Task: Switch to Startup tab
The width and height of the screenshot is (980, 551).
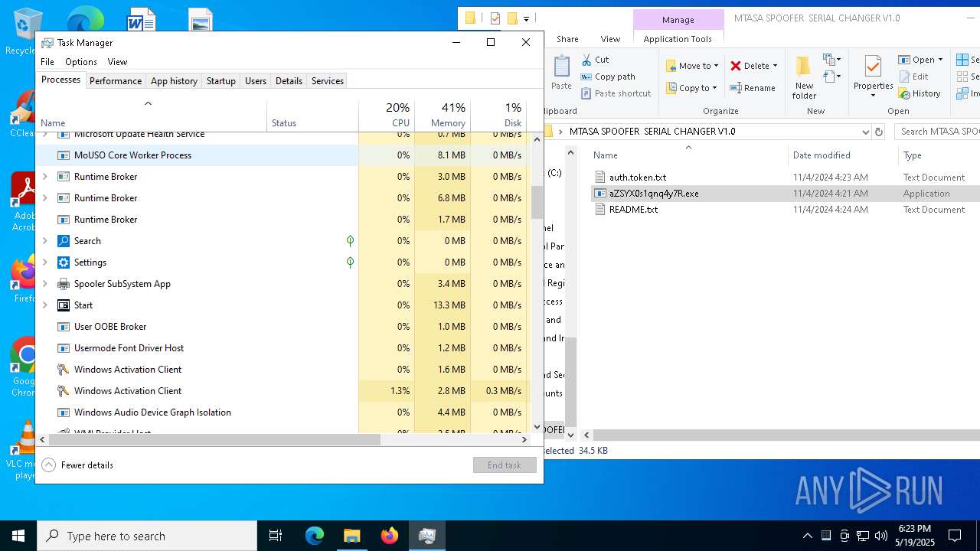Action: [221, 81]
